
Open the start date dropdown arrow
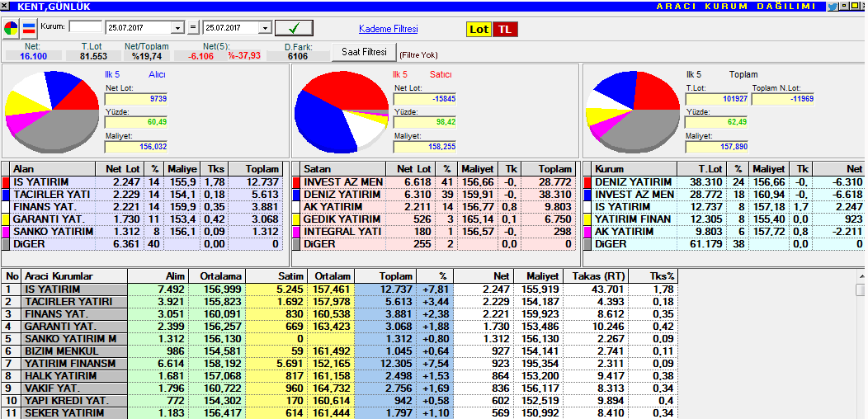point(177,28)
